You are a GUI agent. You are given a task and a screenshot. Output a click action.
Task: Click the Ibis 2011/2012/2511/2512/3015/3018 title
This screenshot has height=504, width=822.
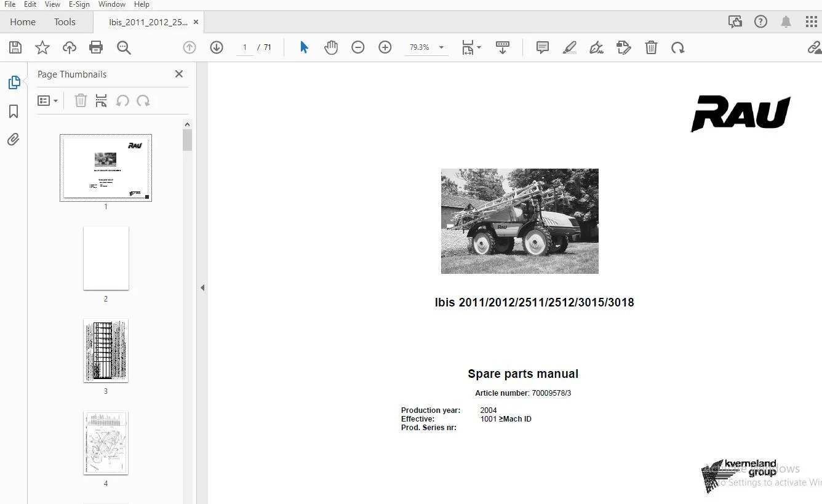[x=534, y=302]
